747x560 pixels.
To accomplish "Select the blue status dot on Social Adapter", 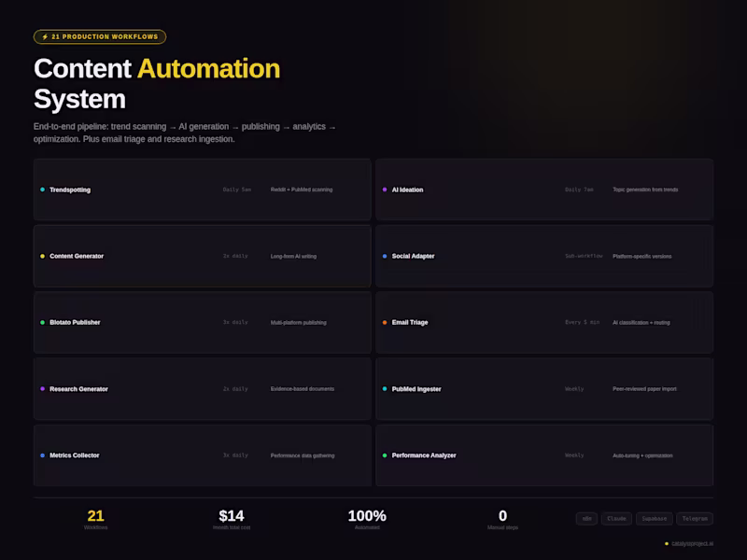I will pyautogui.click(x=386, y=256).
